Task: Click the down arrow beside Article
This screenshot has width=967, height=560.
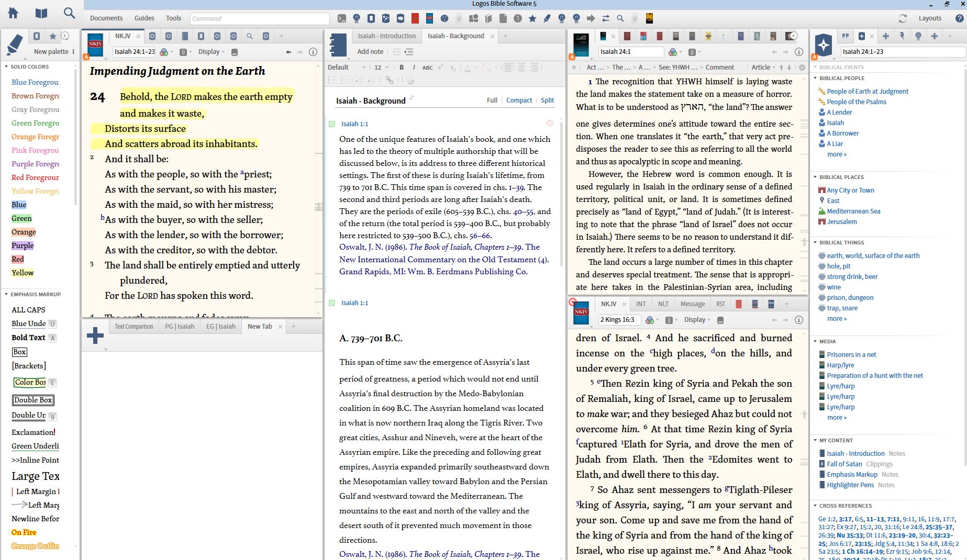Action: click(x=790, y=68)
